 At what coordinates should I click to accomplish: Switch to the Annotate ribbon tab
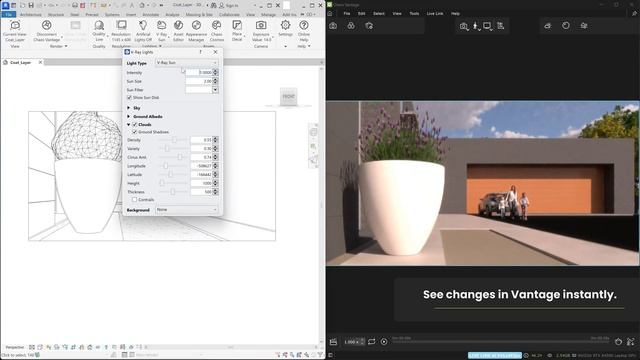(151, 15)
